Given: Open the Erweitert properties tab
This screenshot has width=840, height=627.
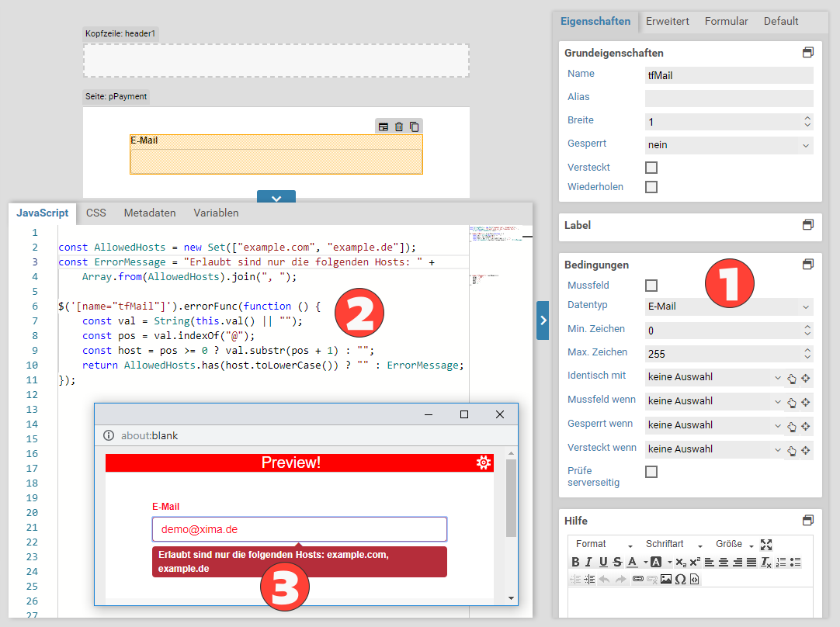Looking at the screenshot, I should [x=667, y=22].
